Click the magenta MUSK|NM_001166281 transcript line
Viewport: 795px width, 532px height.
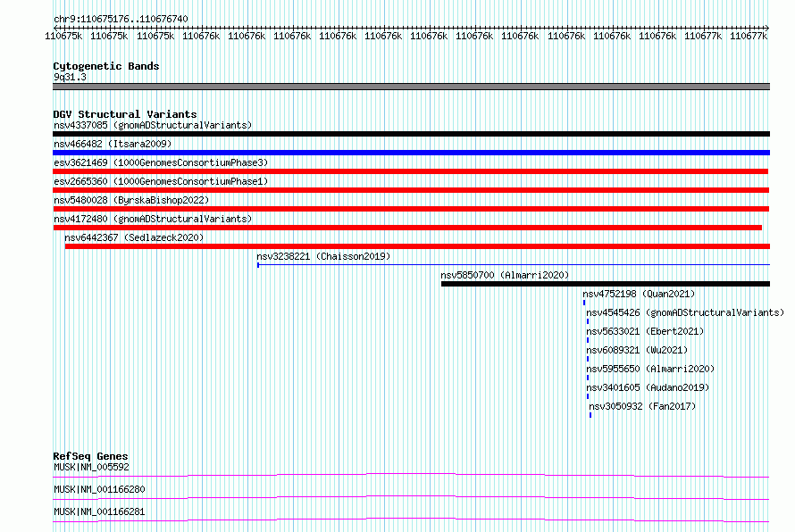[x=411, y=520]
